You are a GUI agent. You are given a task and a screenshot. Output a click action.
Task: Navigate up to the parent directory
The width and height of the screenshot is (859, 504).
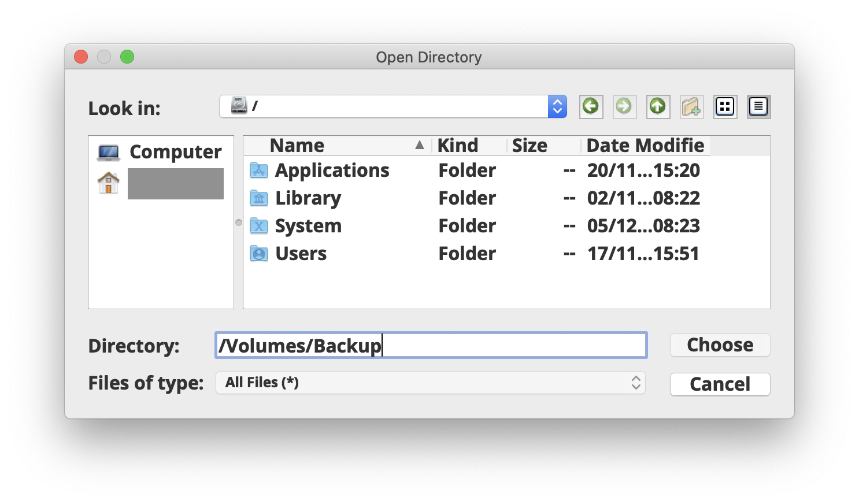pos(658,106)
